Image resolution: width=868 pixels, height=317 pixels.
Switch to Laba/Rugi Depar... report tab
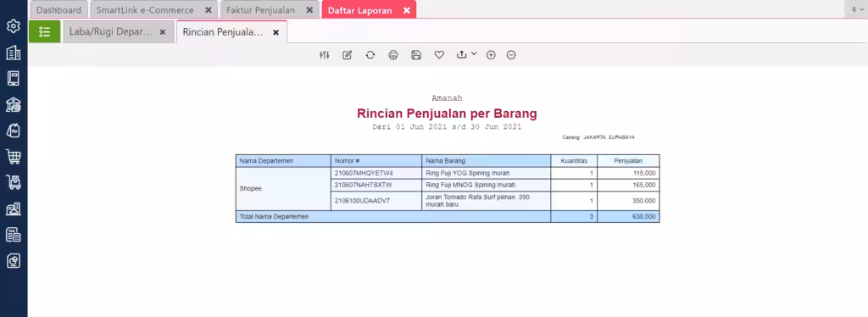[x=111, y=32]
